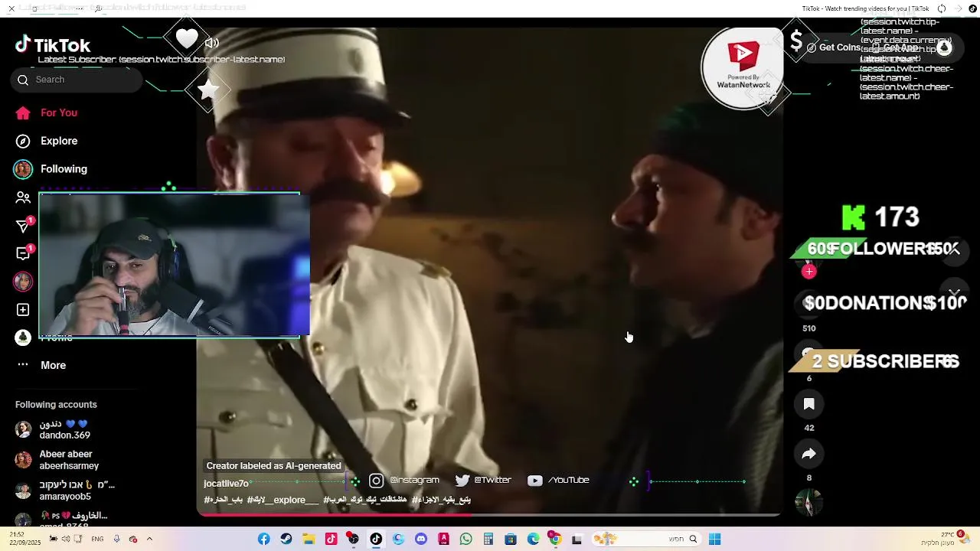980x551 pixels.
Task: Switch ENG input language indicator
Action: point(97,540)
